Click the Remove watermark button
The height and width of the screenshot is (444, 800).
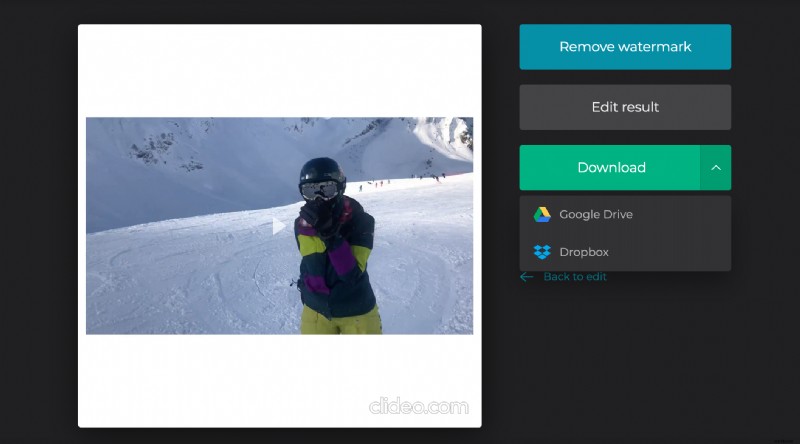pyautogui.click(x=625, y=47)
